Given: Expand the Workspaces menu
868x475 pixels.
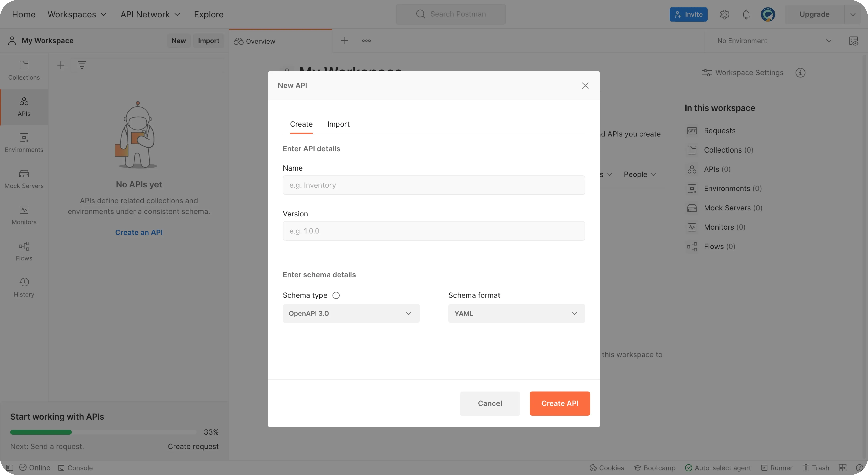Looking at the screenshot, I should [x=77, y=14].
